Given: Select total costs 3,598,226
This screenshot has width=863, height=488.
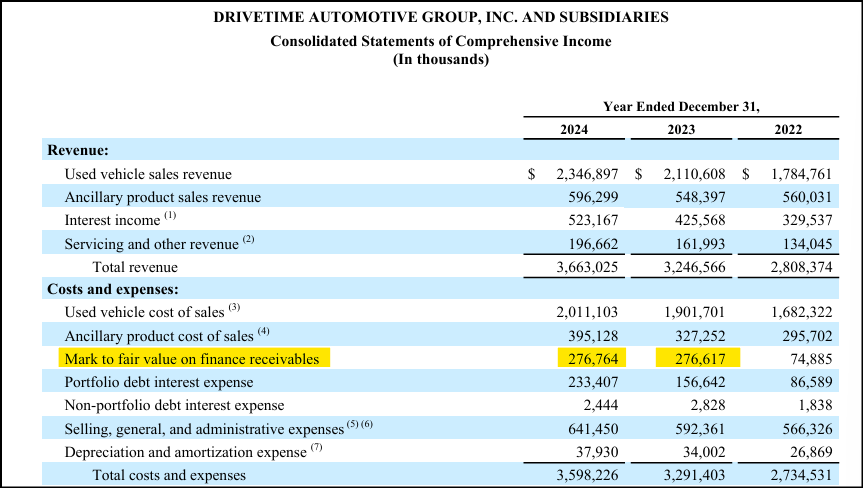Looking at the screenshot, I should [587, 475].
